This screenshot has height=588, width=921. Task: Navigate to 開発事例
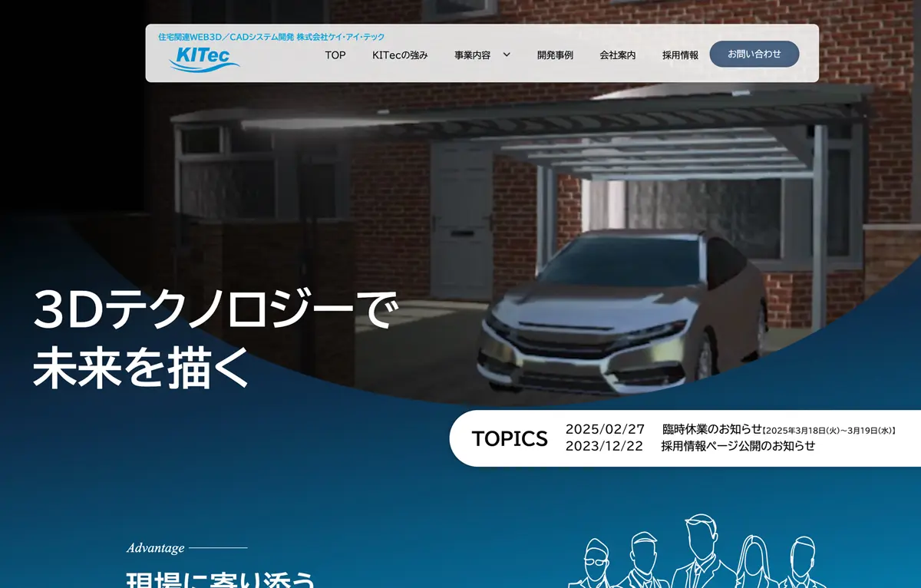555,55
